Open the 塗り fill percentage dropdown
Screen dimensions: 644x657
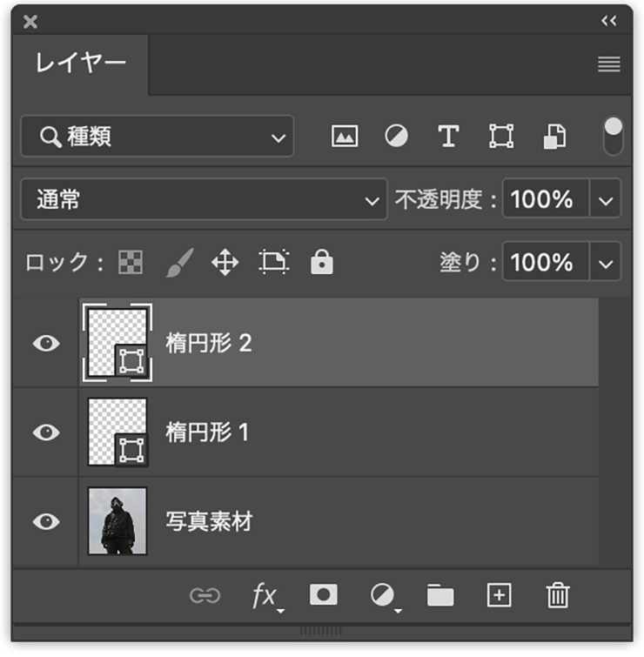607,262
